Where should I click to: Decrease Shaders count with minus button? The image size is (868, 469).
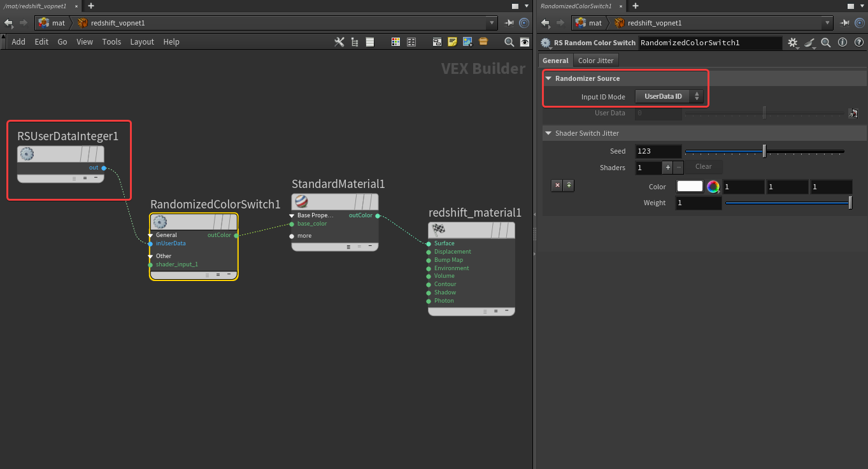click(678, 167)
